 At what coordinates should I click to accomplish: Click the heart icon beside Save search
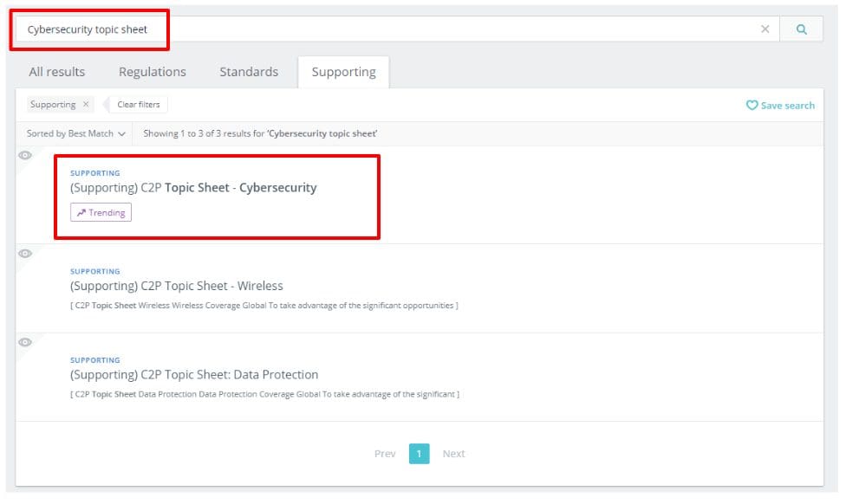[752, 106]
